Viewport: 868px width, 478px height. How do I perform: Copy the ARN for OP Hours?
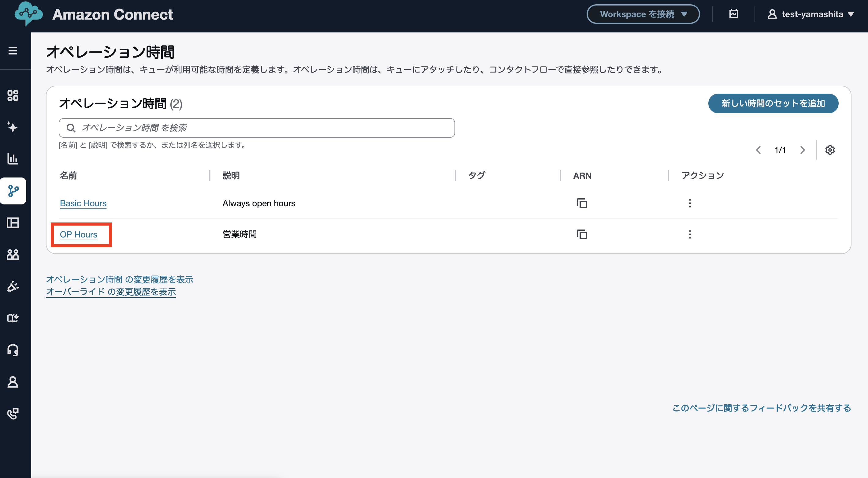pos(582,234)
